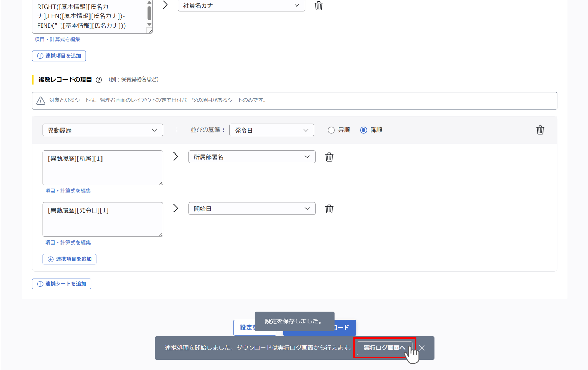Close the 連携処理 notification with X
The width and height of the screenshot is (588, 370).
point(422,348)
